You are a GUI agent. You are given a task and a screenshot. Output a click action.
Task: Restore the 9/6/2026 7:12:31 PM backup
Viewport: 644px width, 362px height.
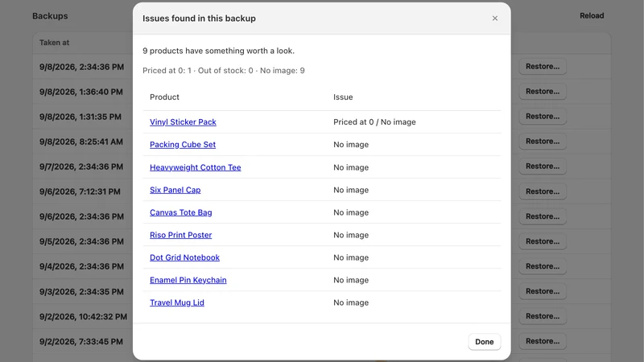click(543, 191)
